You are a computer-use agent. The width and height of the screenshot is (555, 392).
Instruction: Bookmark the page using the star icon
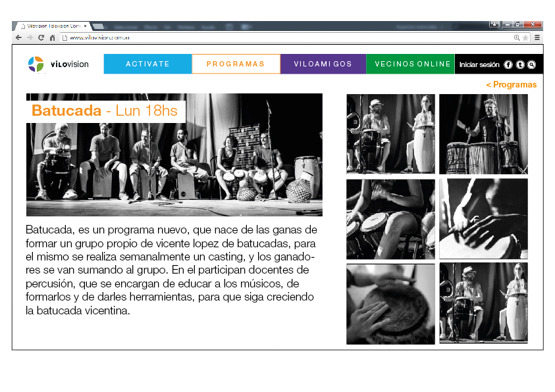[525, 37]
